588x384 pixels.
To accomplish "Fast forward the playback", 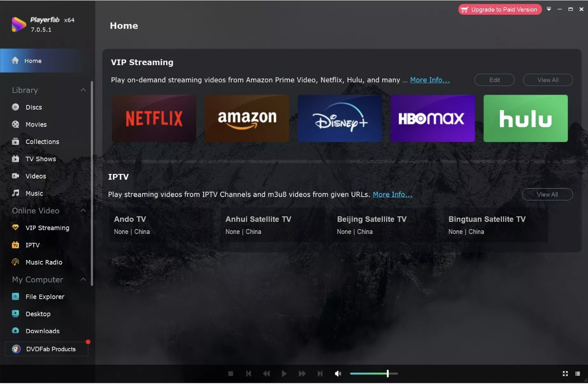I will point(302,373).
